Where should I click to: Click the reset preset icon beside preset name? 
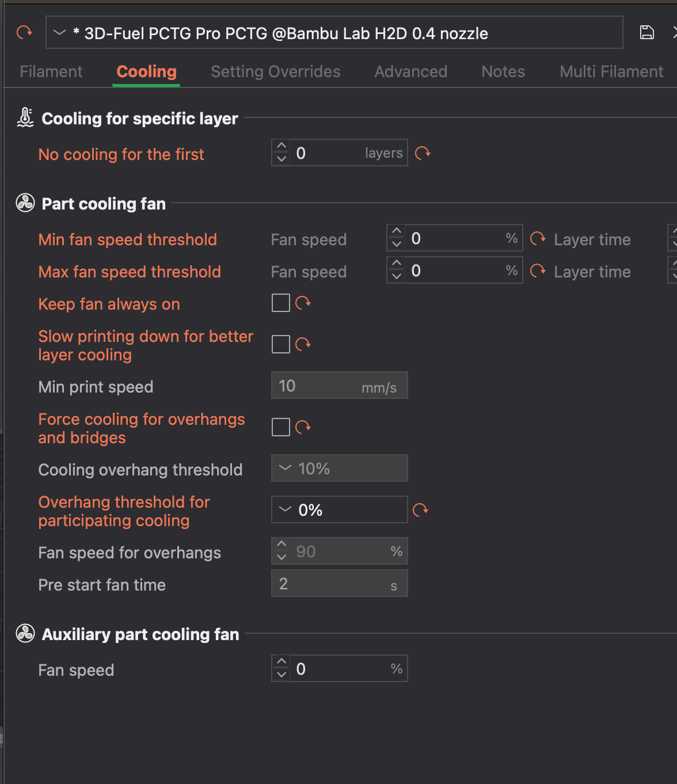pos(24,32)
